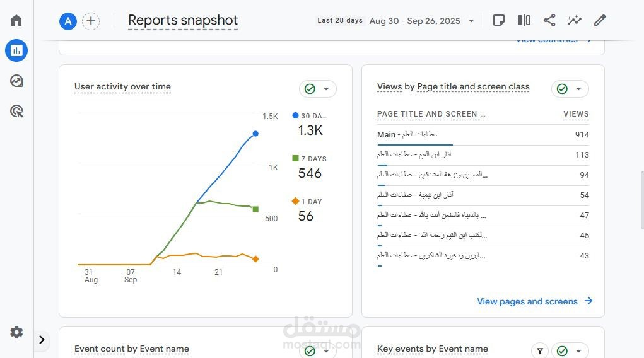Click the share this report icon
This screenshot has height=358, width=644.
[549, 20]
